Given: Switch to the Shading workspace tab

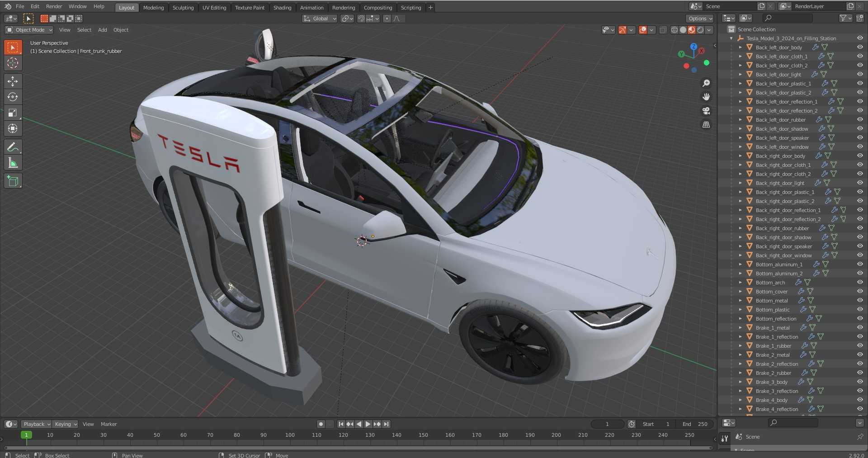Looking at the screenshot, I should tap(282, 8).
